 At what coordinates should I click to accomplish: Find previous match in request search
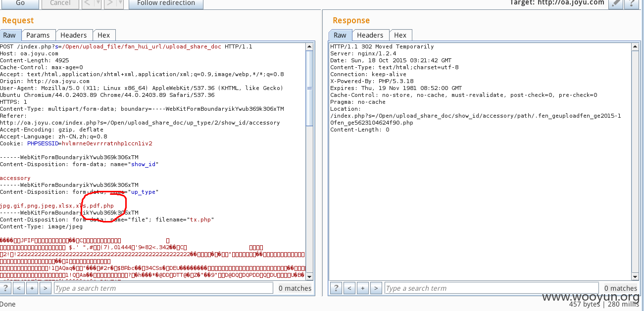19,288
